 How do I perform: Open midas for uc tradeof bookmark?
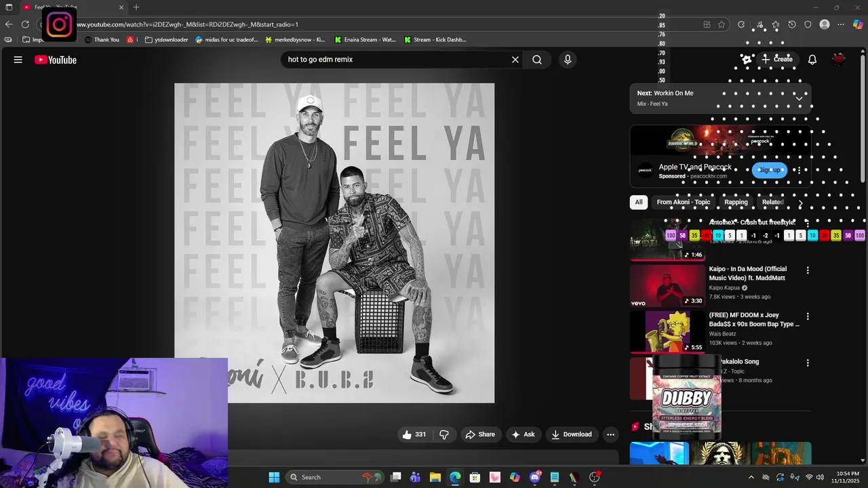(226, 39)
